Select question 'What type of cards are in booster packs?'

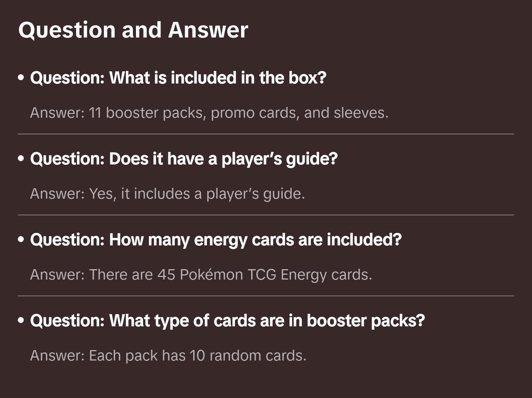pos(227,320)
